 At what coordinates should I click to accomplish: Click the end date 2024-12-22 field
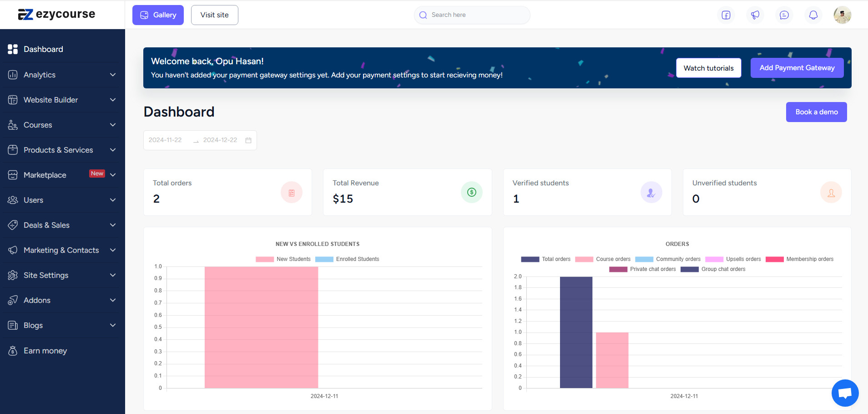(x=220, y=140)
